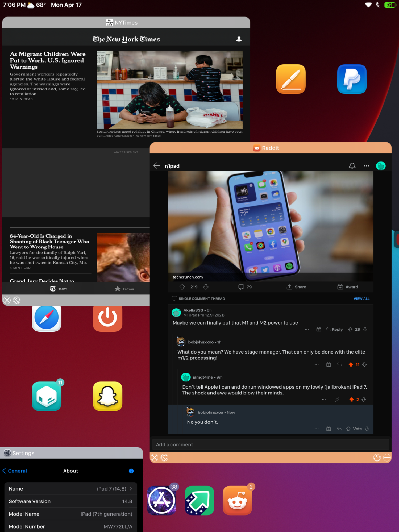Screen dimensions: 399x532
Task: Toggle upvote on iamgt4me's comment
Action: pos(351,400)
